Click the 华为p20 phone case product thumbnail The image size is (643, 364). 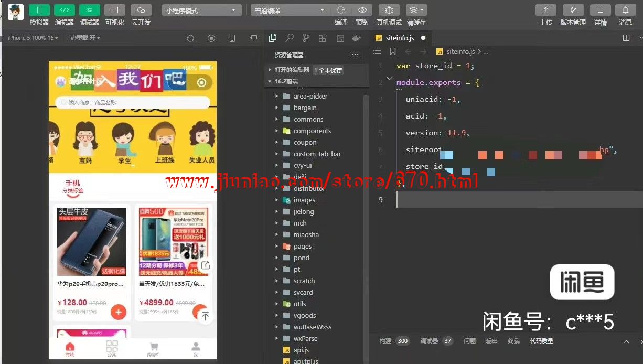tap(92, 242)
